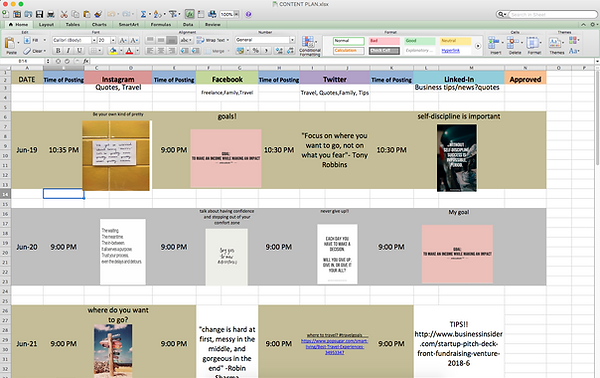Toggle Underline formatting

[x=79, y=51]
